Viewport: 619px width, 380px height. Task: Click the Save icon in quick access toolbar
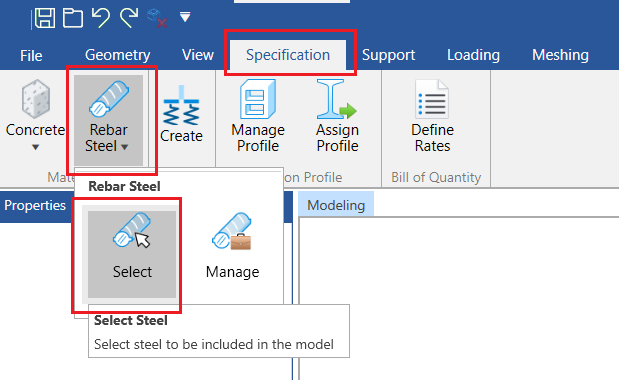pos(45,18)
